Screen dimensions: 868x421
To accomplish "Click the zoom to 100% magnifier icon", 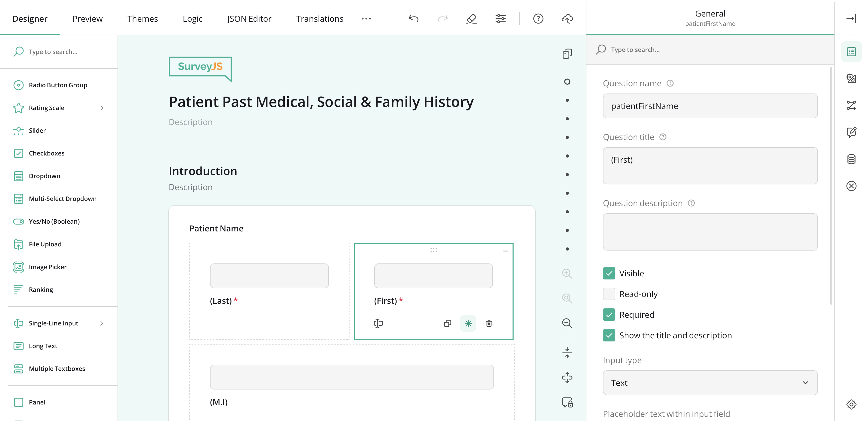I will tap(567, 298).
